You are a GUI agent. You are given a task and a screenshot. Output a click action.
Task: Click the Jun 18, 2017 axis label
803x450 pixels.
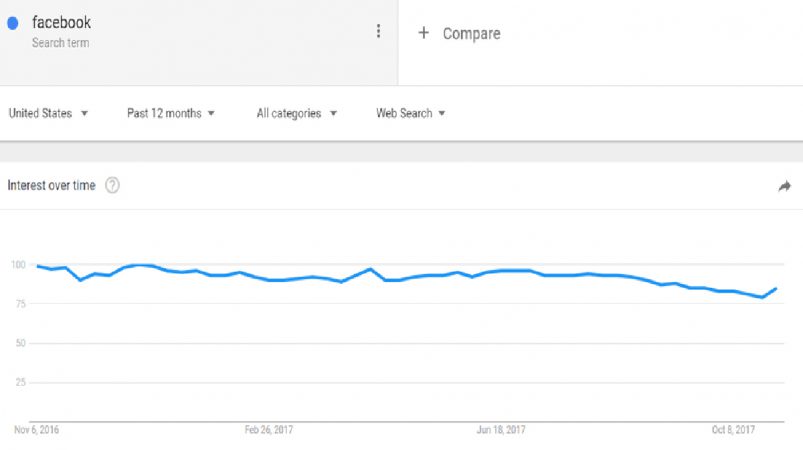(501, 430)
